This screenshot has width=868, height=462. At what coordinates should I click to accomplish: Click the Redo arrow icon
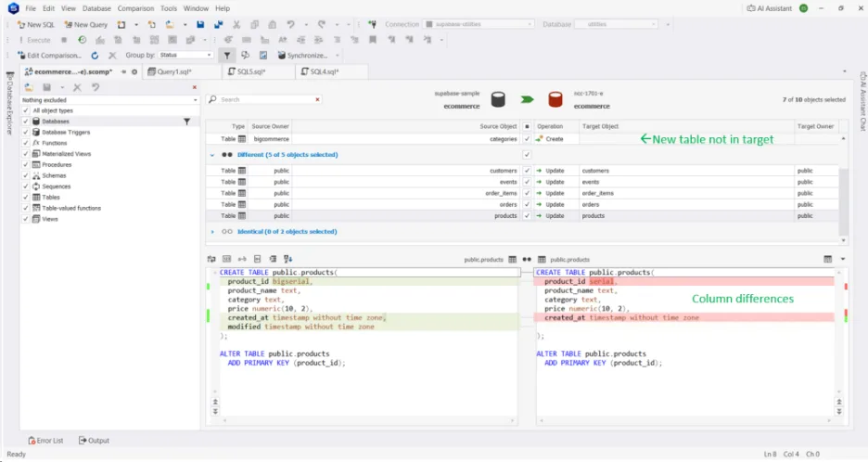point(322,24)
